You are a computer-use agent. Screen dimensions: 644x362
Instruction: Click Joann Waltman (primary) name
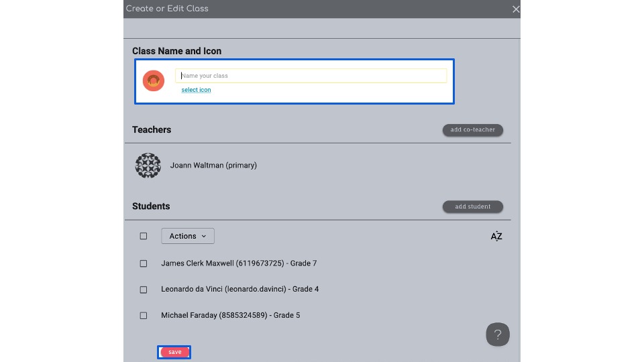tap(213, 166)
